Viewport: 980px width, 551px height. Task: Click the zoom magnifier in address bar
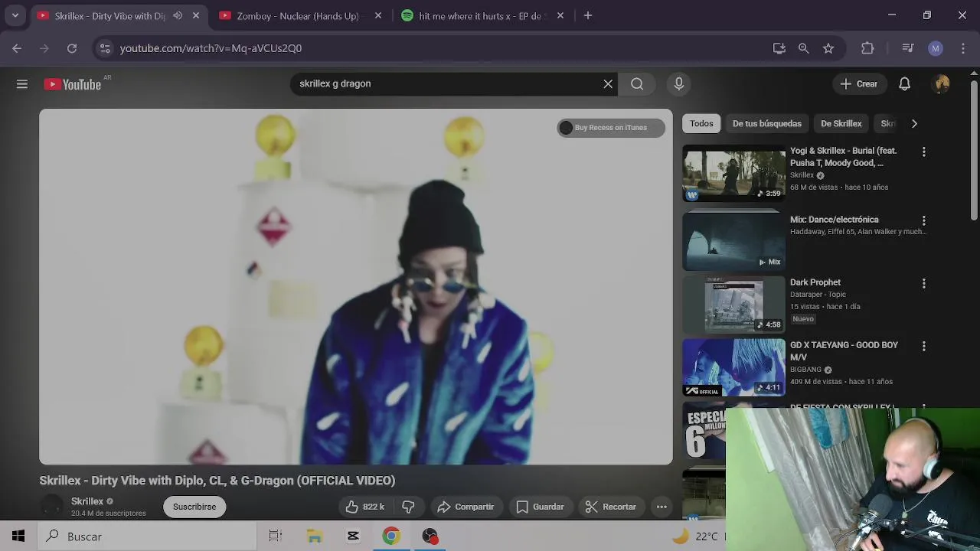803,48
